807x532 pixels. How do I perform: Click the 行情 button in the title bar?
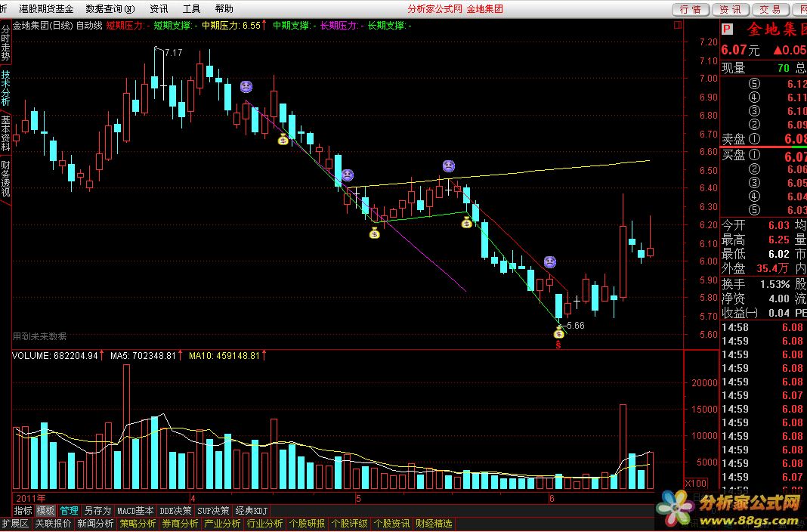coord(691,9)
